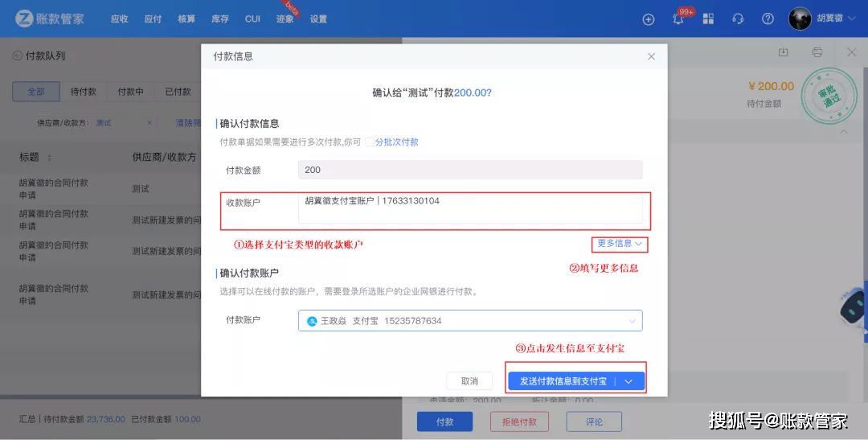Viewport: 868px width, 440px height.
Task: Close the 付款信息 dialog with X
Action: pos(652,56)
